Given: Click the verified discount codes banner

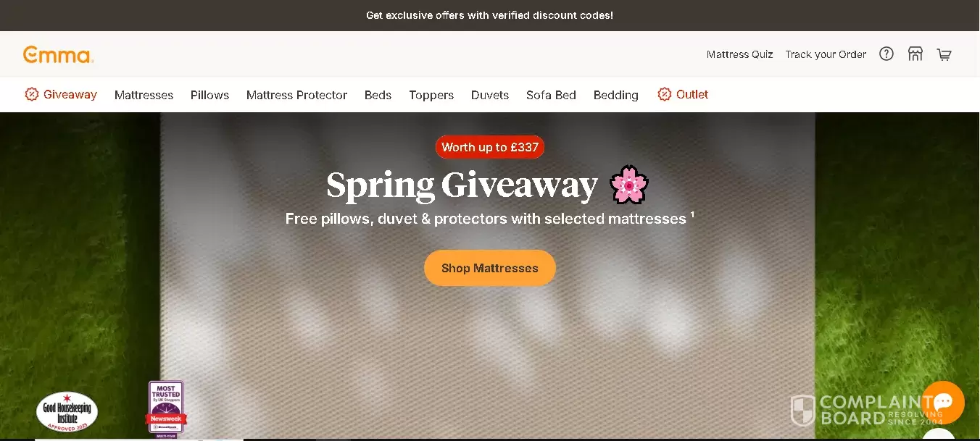Looking at the screenshot, I should pyautogui.click(x=490, y=15).
